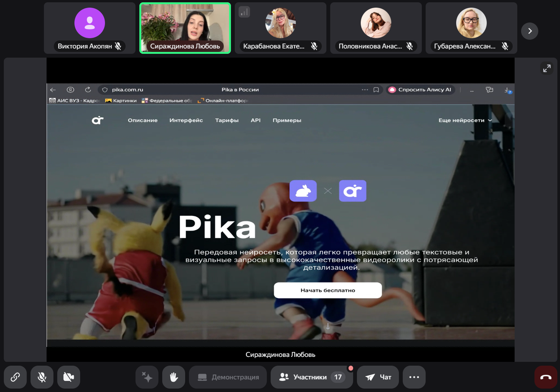Open the Интерфейс nav item
This screenshot has height=392, width=560.
tap(186, 120)
